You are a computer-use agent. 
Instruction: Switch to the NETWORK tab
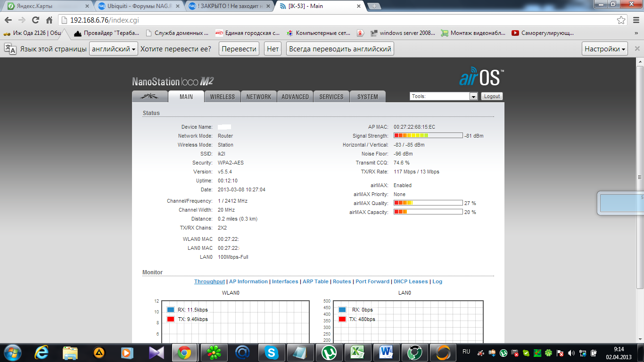(259, 97)
